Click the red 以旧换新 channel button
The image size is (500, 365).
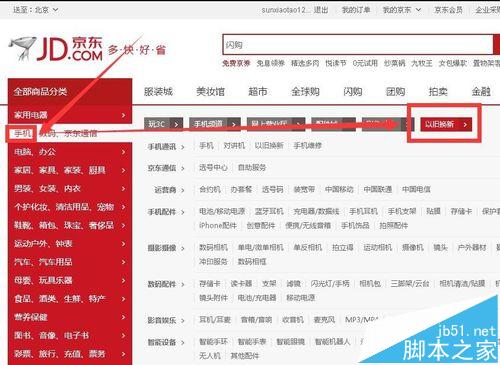pyautogui.click(x=446, y=124)
